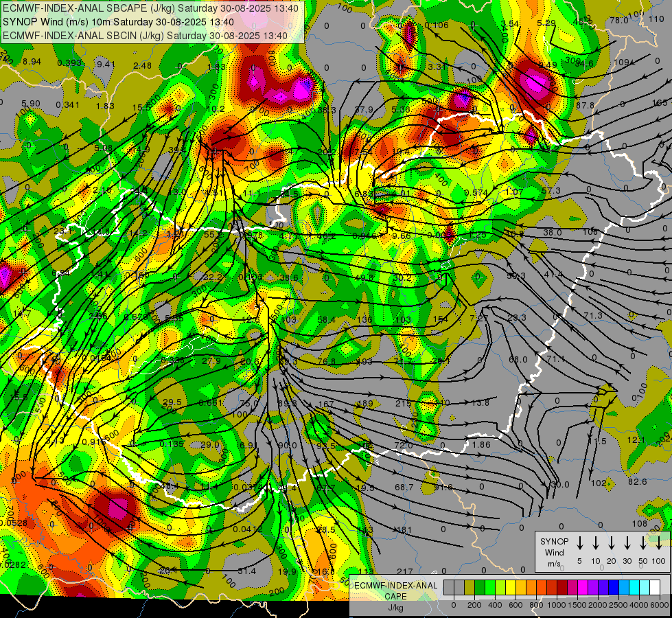Click the map value 71.3

pos(593,316)
